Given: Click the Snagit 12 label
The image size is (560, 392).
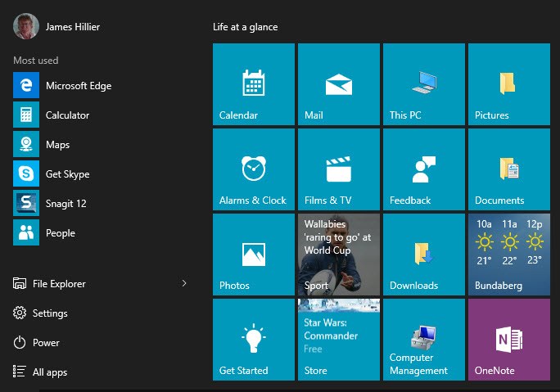Looking at the screenshot, I should click(x=66, y=204).
